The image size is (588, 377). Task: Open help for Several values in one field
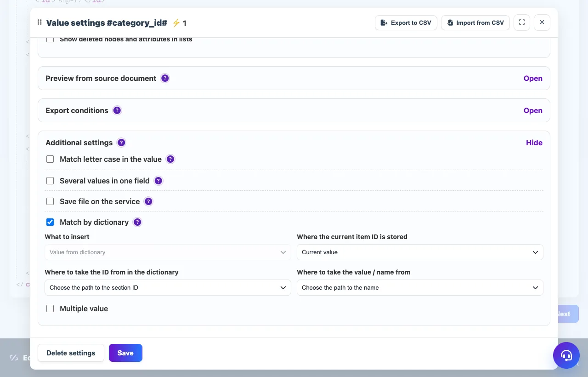158,181
